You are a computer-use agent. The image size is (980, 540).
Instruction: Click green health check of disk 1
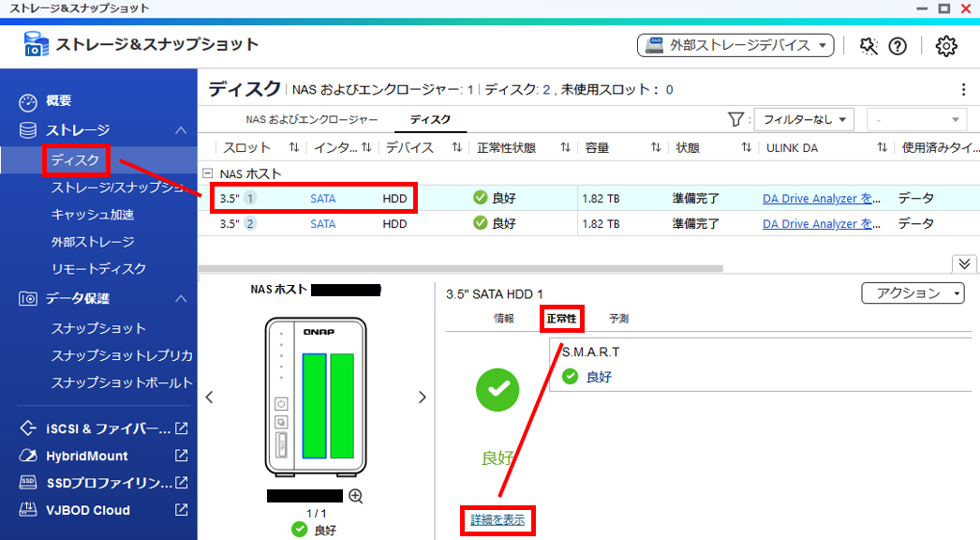coord(480,198)
